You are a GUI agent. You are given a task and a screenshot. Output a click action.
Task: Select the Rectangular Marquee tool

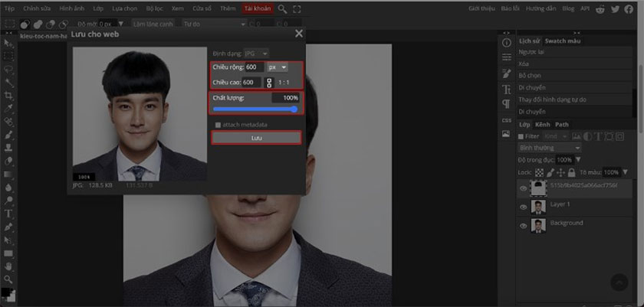[x=8, y=56]
